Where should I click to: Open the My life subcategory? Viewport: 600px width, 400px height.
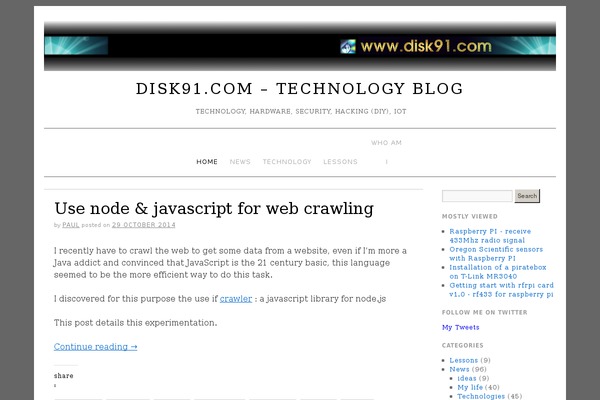(x=470, y=387)
